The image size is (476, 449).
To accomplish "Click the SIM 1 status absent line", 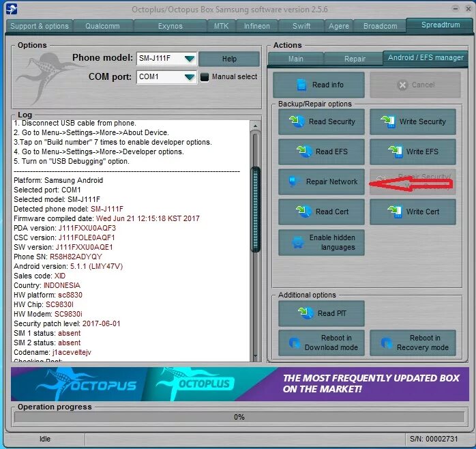I will click(x=47, y=333).
